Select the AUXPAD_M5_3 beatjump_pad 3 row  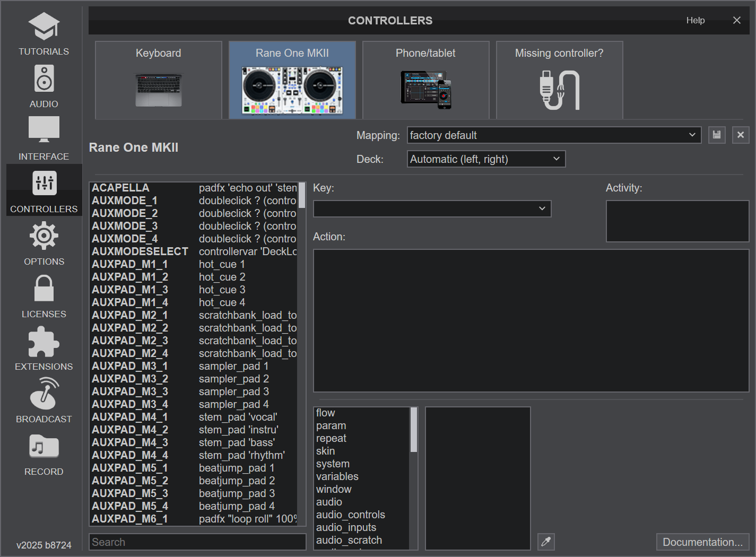pyautogui.click(x=194, y=493)
